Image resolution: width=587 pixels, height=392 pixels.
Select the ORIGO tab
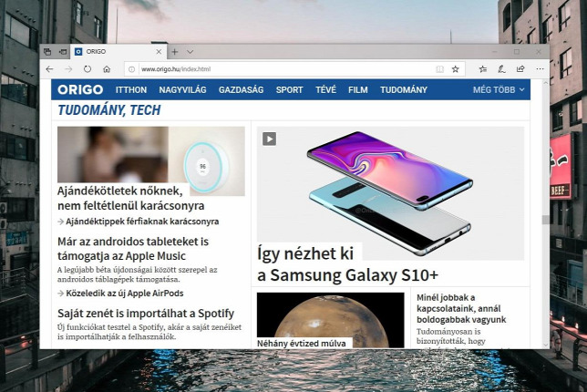[118, 52]
